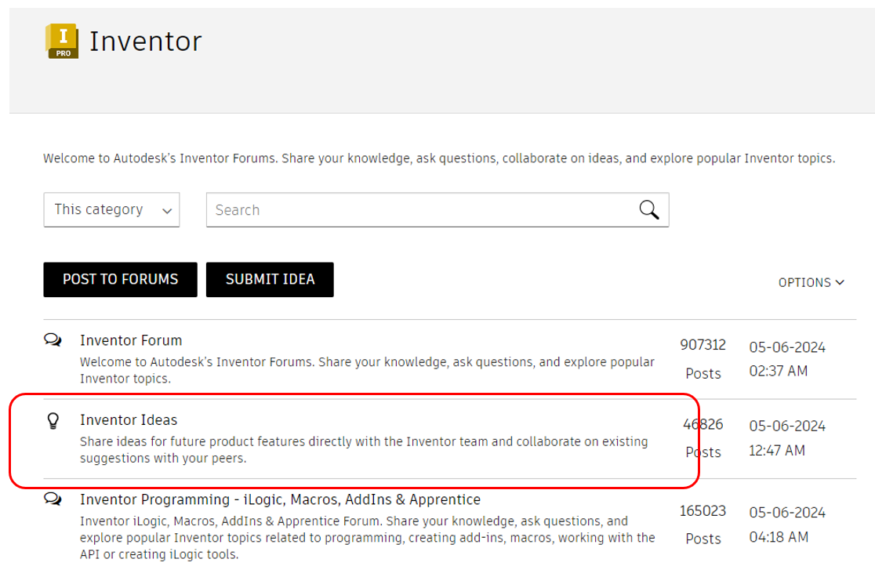
Task: Click the 907312 posts count
Action: (703, 345)
